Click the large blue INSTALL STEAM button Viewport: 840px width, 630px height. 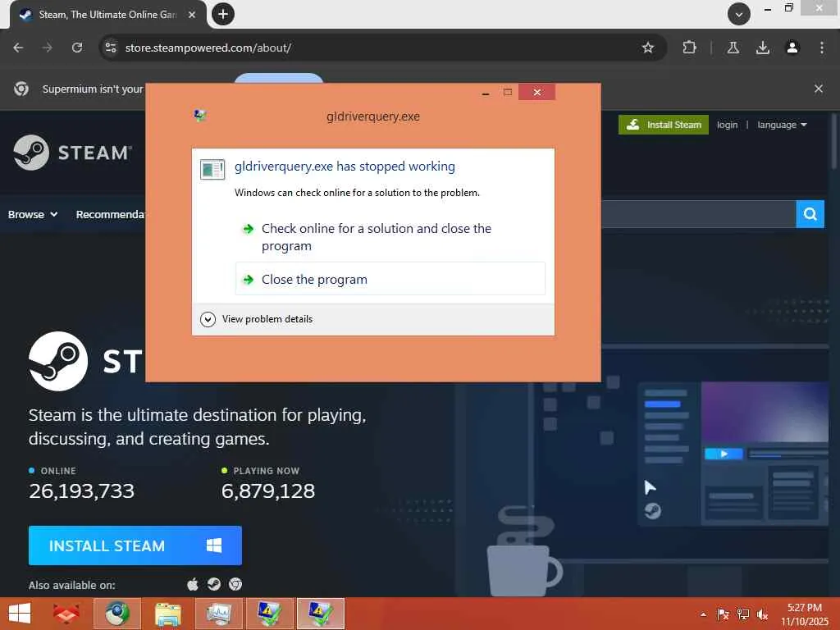135,546
